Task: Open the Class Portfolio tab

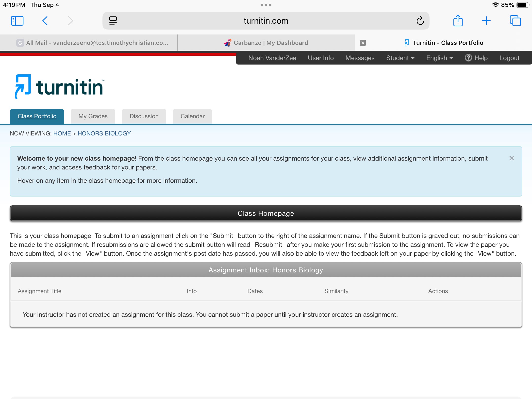Action: [x=37, y=116]
